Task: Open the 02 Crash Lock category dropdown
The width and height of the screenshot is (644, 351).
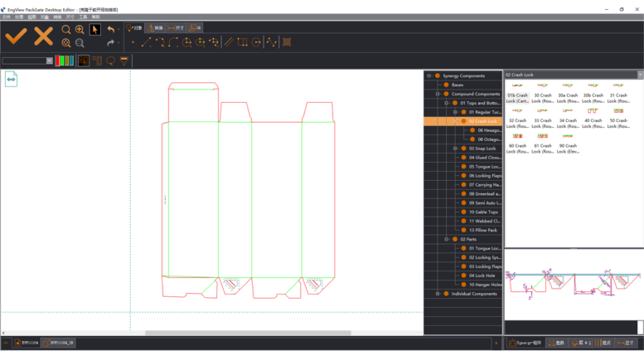Action: pyautogui.click(x=640, y=75)
